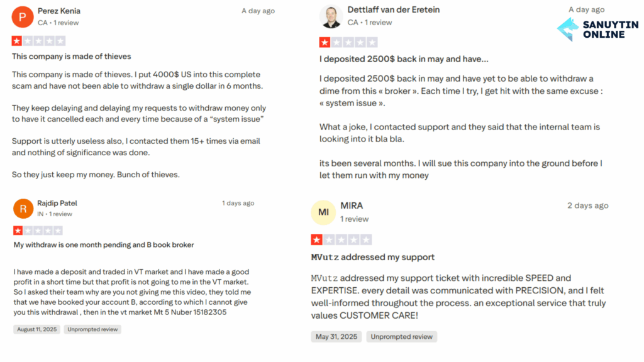Open 'My withdraw is one month pending' title
Screen dimensions: 644x362
pyautogui.click(x=104, y=245)
